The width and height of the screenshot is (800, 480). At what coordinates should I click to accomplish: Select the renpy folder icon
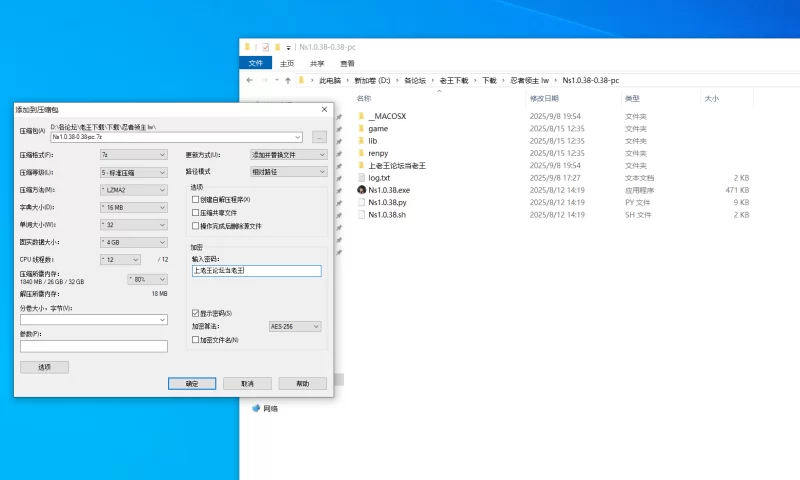pyautogui.click(x=361, y=153)
